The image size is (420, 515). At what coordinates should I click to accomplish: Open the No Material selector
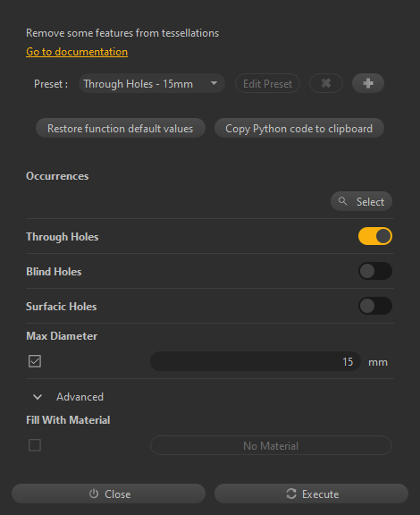271,445
